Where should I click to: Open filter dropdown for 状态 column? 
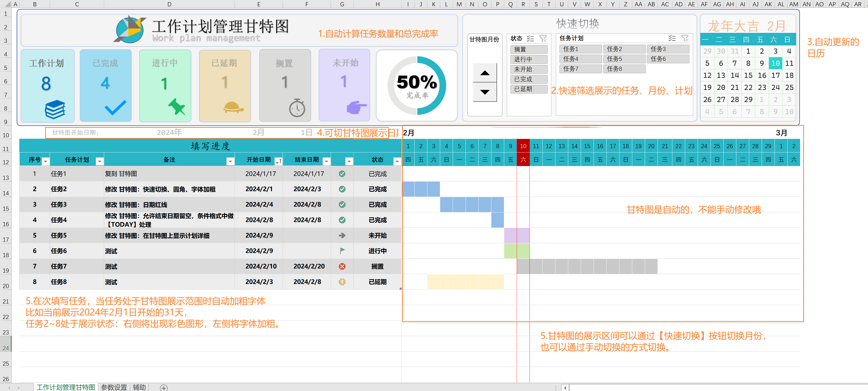(397, 162)
